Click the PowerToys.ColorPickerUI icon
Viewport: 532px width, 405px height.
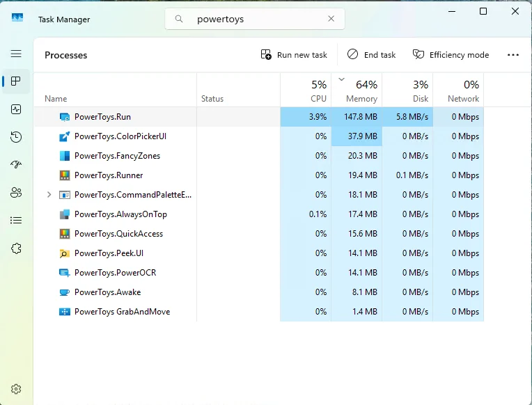click(x=65, y=136)
